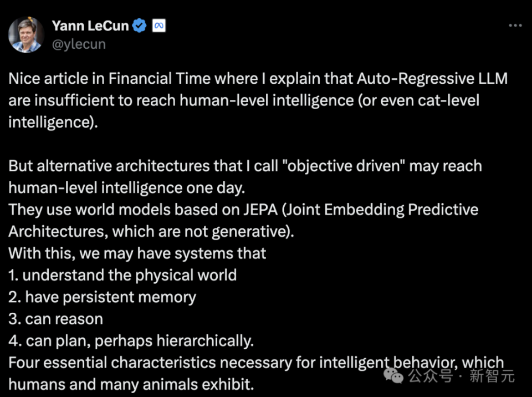Click "humans and many animals exhibit" line
The image size is (532, 397).
tap(131, 385)
